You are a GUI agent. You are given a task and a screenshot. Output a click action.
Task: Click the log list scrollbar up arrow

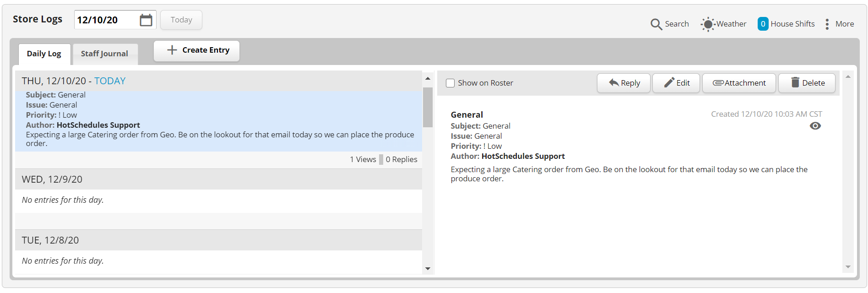click(428, 79)
